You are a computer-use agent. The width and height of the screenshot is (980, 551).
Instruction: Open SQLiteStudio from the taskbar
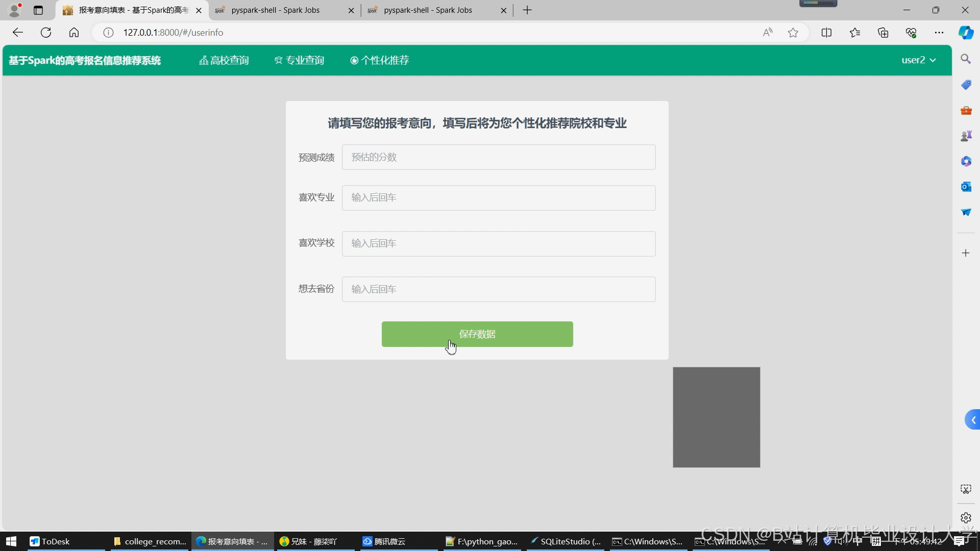pyautogui.click(x=566, y=541)
